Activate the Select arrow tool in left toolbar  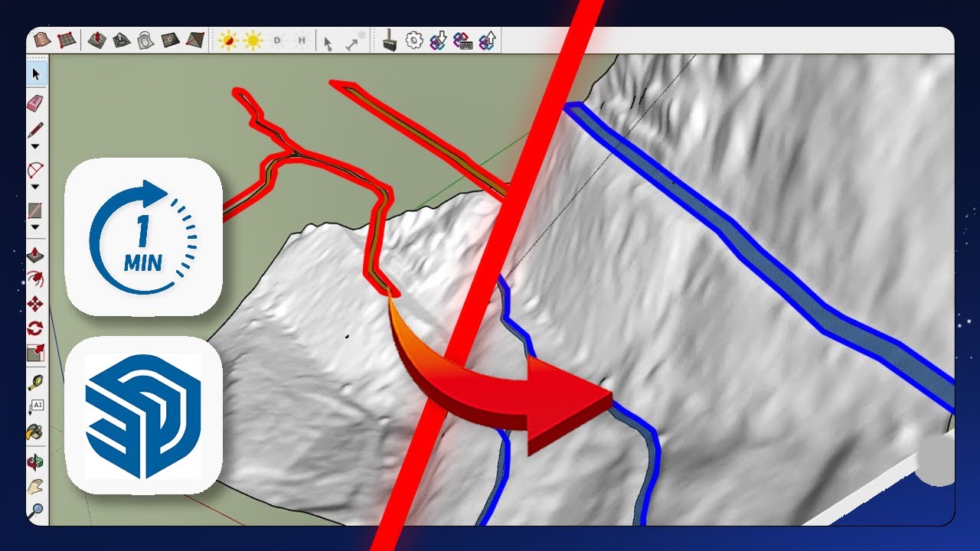point(36,74)
